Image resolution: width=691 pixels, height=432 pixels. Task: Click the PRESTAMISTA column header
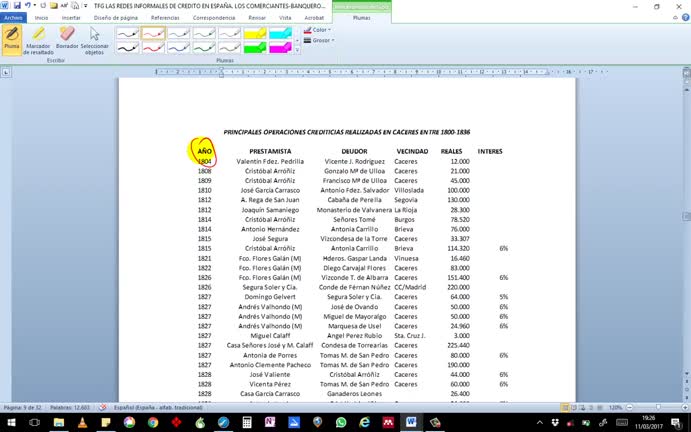tap(270, 151)
